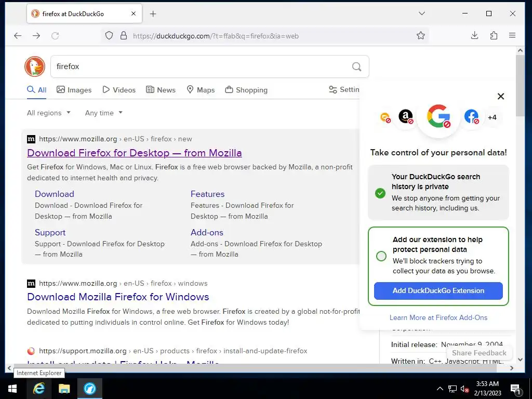The image size is (532, 399).
Task: Click the horizontal scrollbar left arrow
Action: pos(9,368)
